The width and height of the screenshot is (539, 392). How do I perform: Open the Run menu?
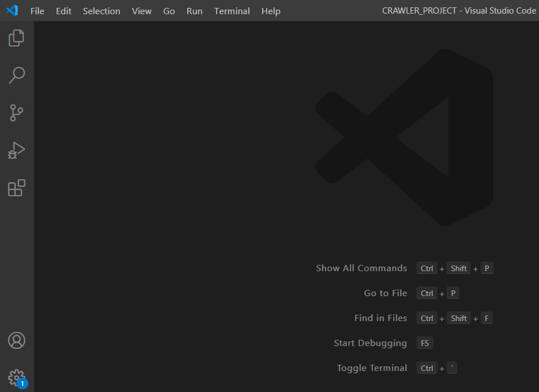(194, 11)
